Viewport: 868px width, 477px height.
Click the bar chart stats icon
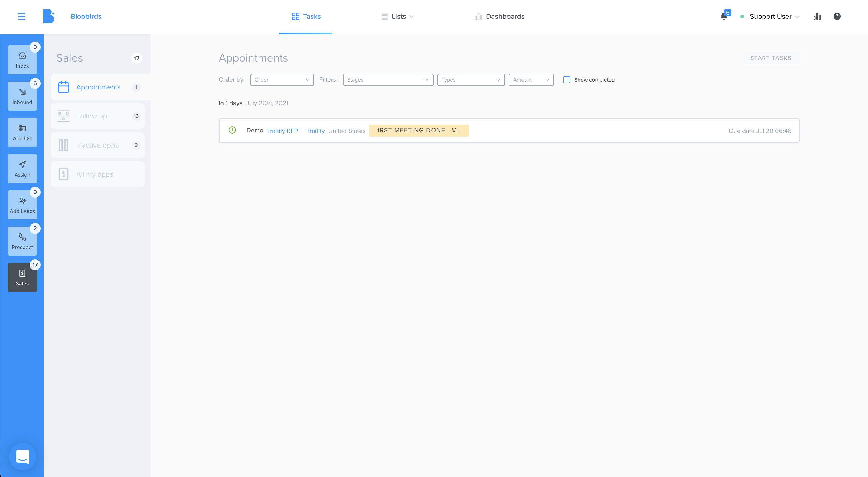(817, 16)
